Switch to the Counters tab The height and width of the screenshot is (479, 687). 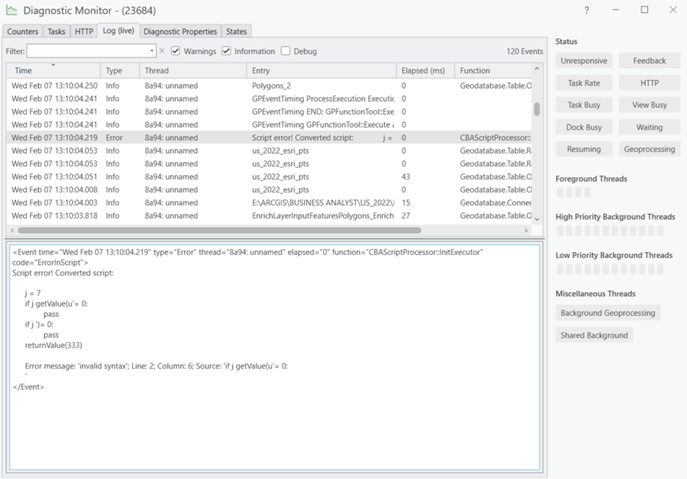coord(24,31)
